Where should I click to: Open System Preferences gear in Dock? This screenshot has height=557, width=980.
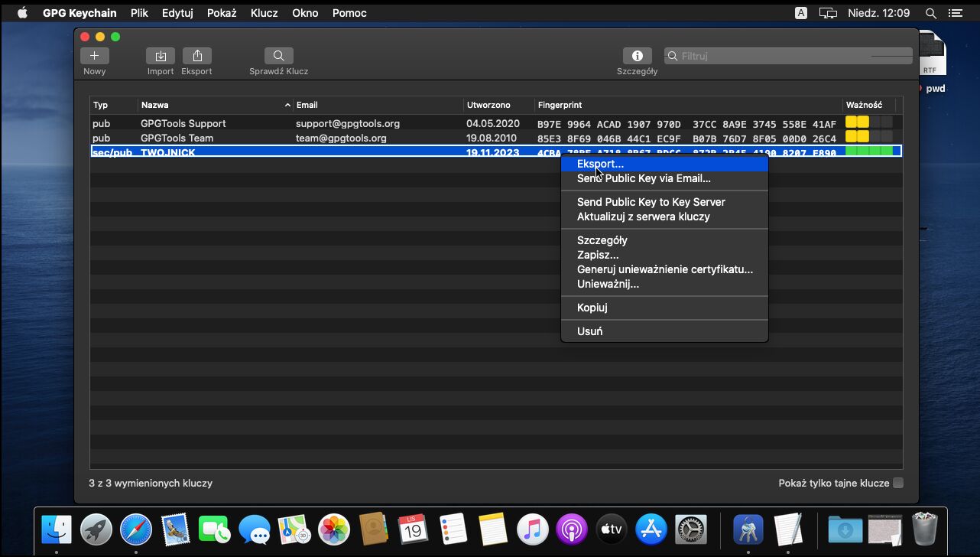[692, 529]
